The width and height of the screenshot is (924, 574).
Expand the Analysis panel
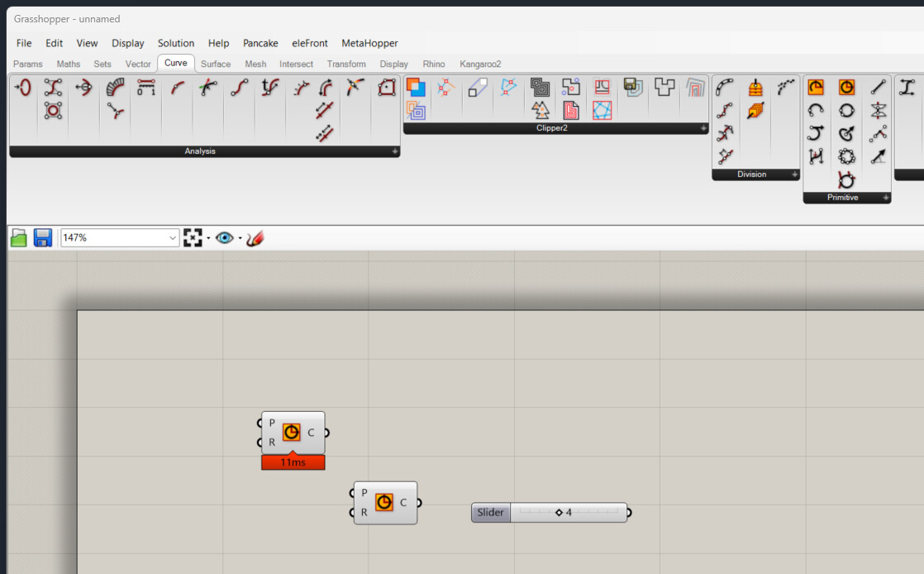(x=395, y=151)
